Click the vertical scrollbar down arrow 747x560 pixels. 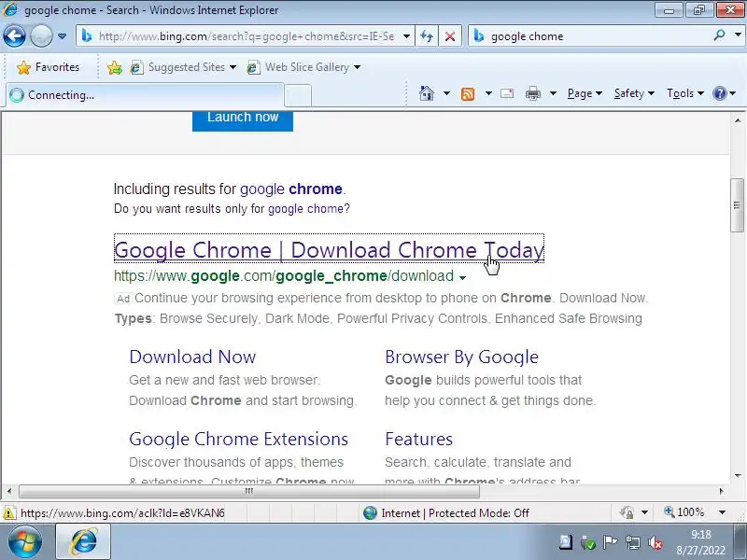coord(738,475)
